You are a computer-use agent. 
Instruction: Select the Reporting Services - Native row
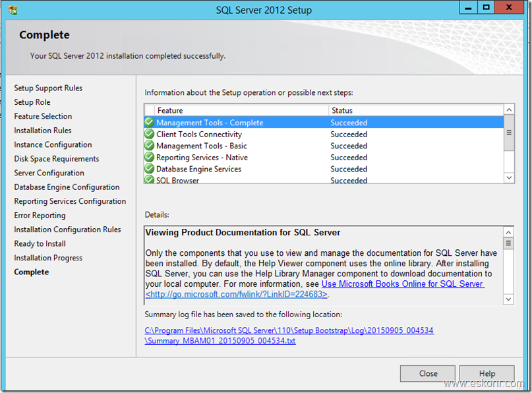click(324, 158)
